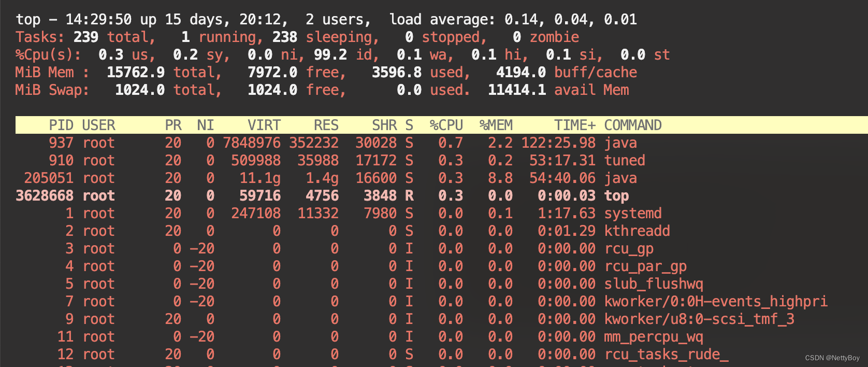868x367 pixels.
Task: Click the %MEM value 8.8
Action: (x=500, y=178)
